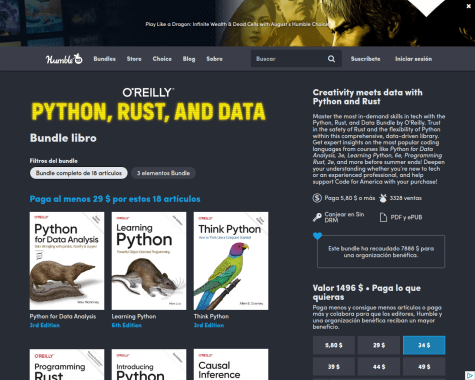Choose the 49 $ price tier
The height and width of the screenshot is (380, 475).
point(424,367)
